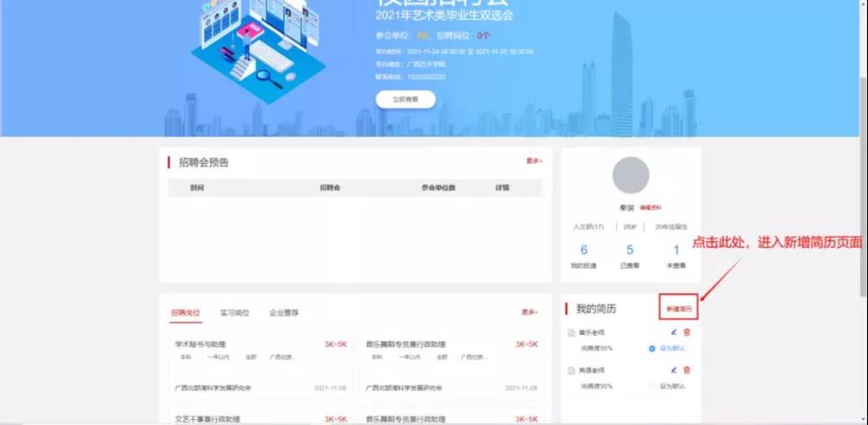Switch to the 实习岗位 tab
The width and height of the screenshot is (868, 425).
(234, 312)
